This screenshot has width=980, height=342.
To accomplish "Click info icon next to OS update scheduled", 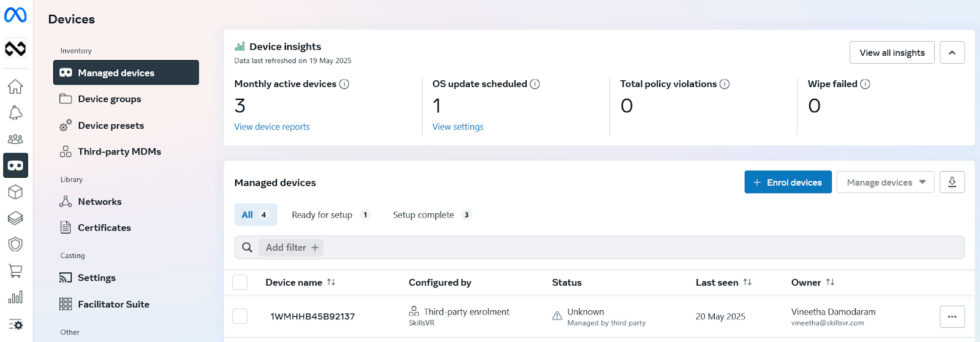I will (x=535, y=84).
